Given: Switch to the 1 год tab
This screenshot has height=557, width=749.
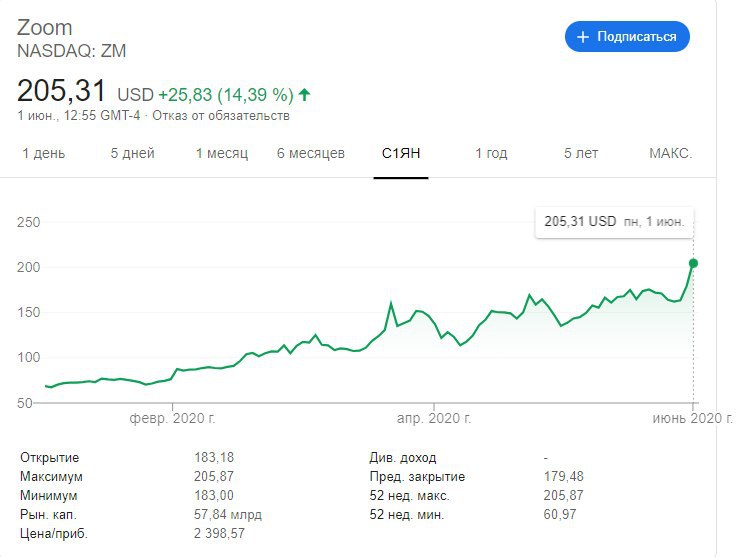Looking at the screenshot, I should coord(491,153).
